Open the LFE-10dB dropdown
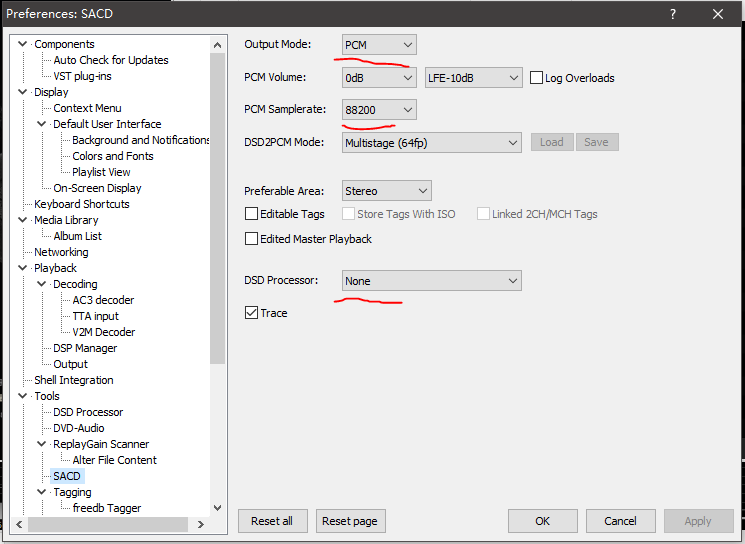Viewport: 745px width, 544px height. click(x=473, y=78)
